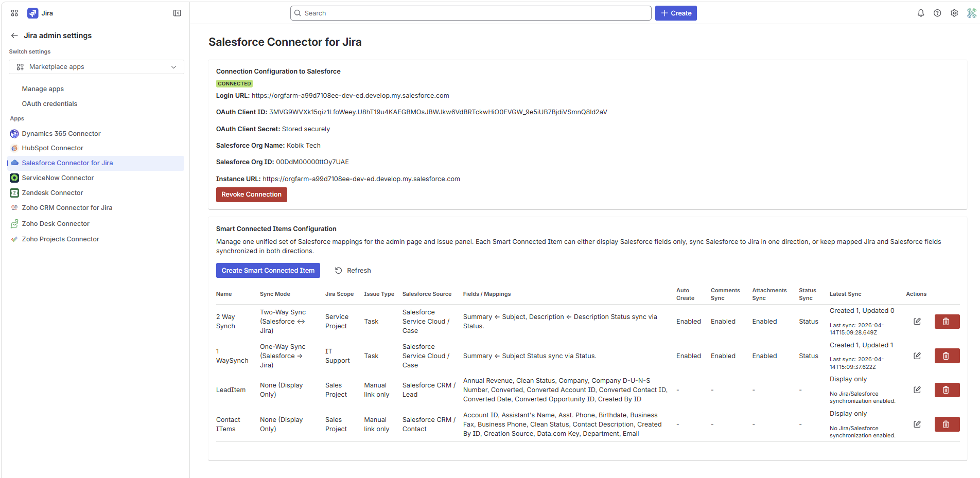Select HubSpot Connector in the apps list
The image size is (980, 478).
(52, 148)
